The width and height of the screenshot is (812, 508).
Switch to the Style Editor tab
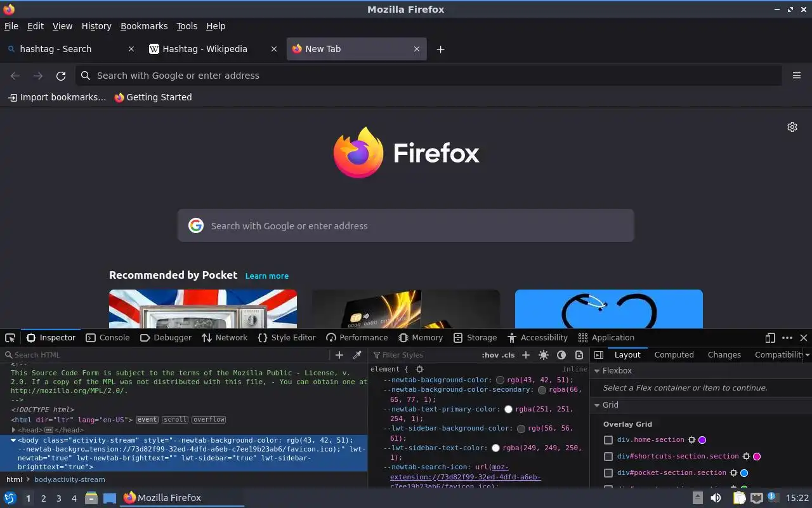tap(287, 338)
